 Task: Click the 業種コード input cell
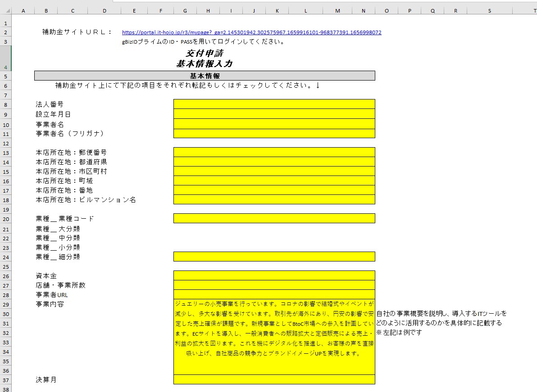click(x=274, y=218)
